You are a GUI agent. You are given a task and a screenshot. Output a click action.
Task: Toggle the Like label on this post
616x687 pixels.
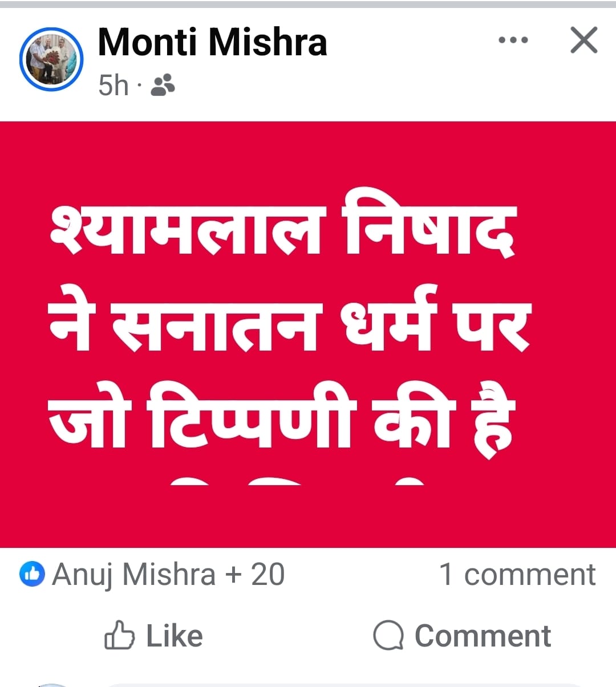[x=174, y=636]
